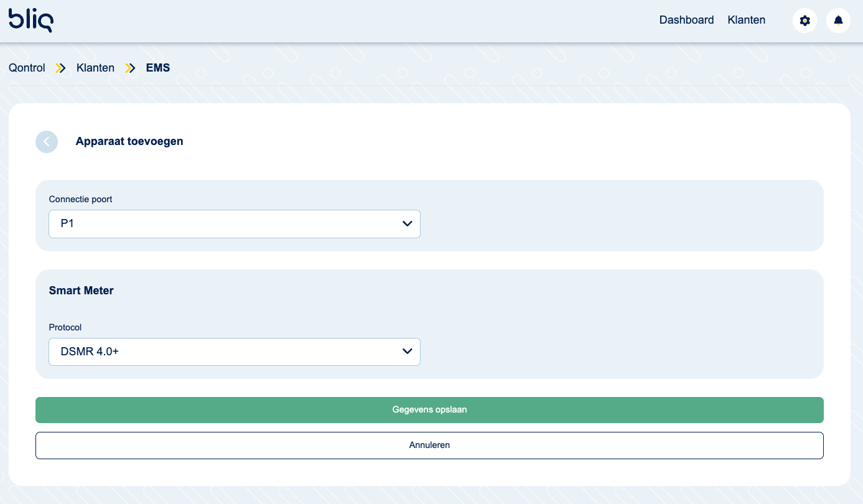Open notifications with the bell icon
863x504 pixels.
pos(838,21)
